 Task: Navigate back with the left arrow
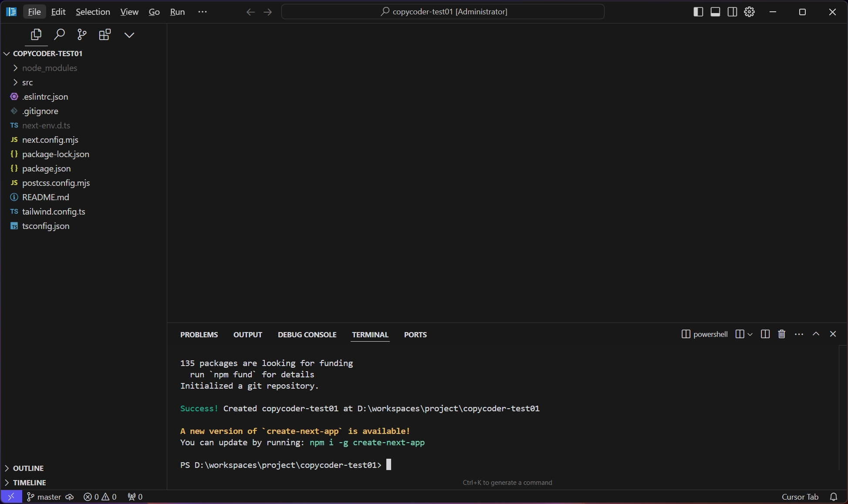pos(250,12)
